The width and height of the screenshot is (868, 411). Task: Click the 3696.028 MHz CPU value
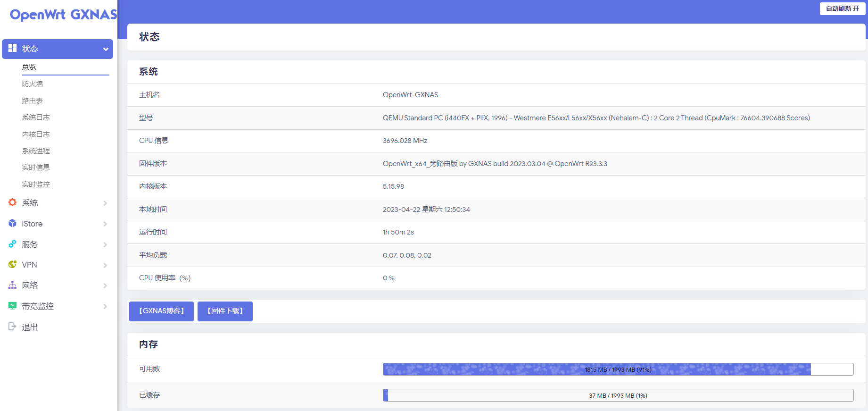pyautogui.click(x=405, y=141)
